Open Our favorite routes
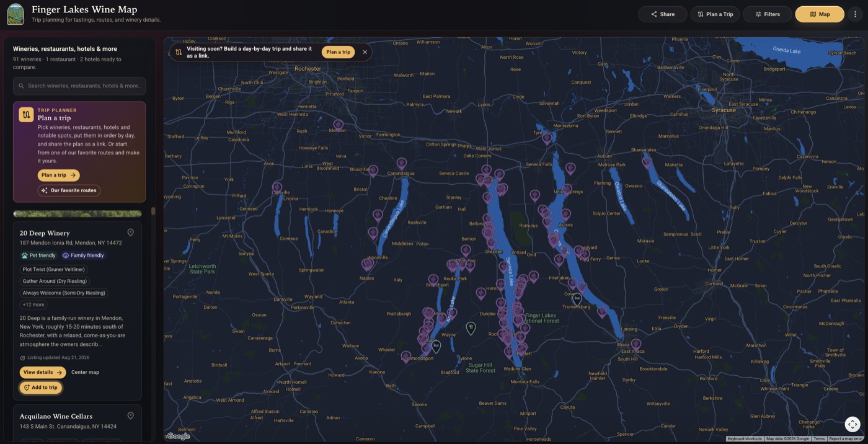Viewport: 868px width, 444px height. pos(69,190)
